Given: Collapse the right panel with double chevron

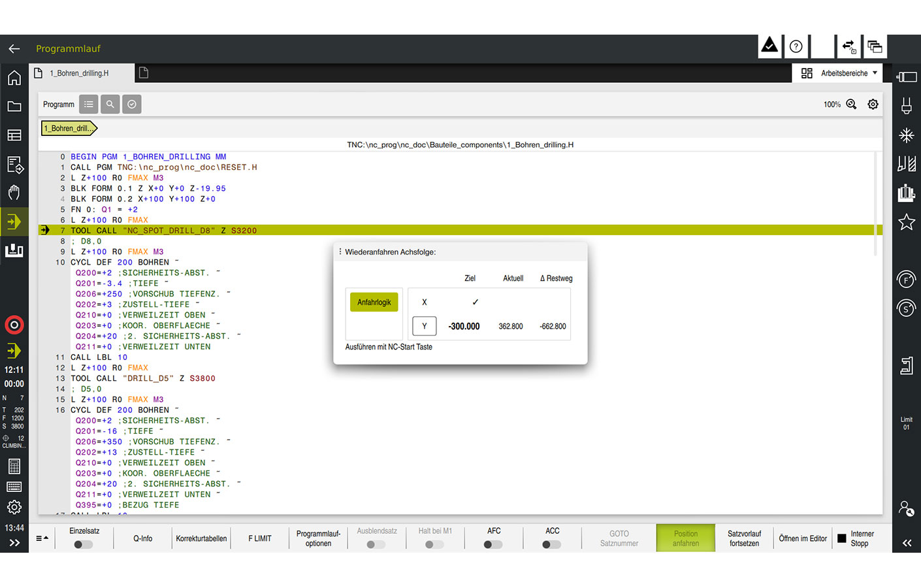Looking at the screenshot, I should [907, 543].
